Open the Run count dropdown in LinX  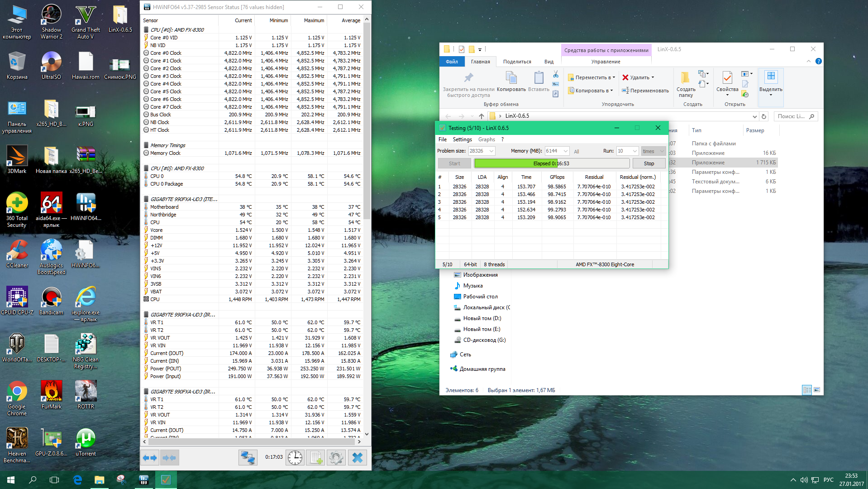pyautogui.click(x=635, y=151)
